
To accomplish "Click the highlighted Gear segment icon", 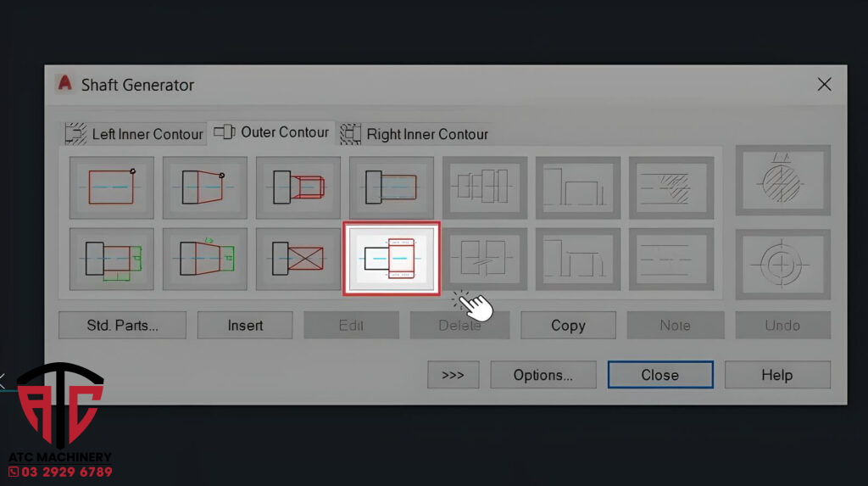I will coord(391,259).
